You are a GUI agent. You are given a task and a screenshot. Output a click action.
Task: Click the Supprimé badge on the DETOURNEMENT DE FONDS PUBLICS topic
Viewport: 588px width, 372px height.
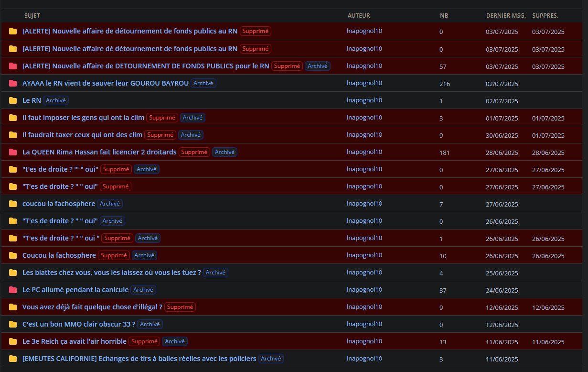pos(287,66)
